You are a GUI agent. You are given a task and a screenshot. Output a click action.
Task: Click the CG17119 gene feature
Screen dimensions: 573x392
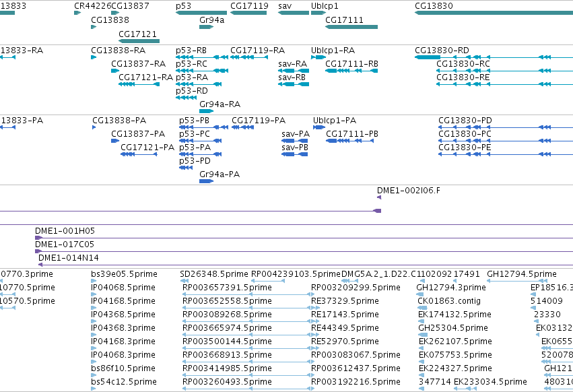tap(248, 13)
